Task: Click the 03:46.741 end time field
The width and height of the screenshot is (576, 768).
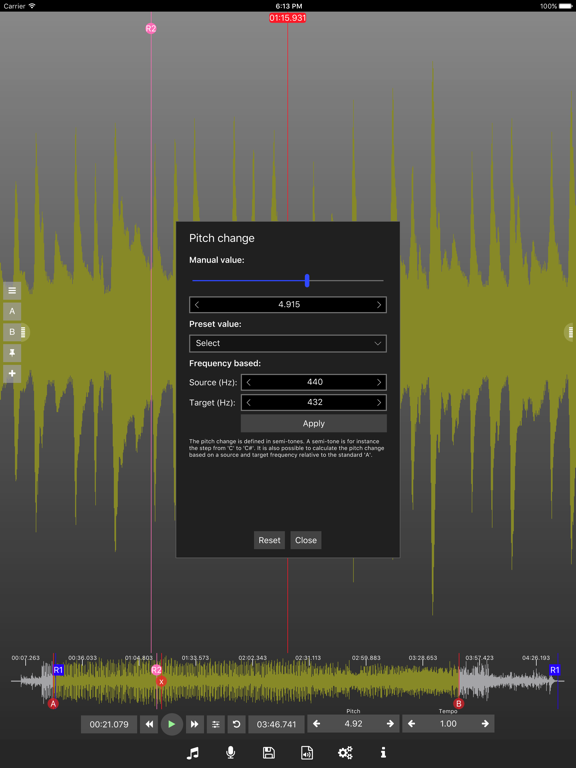Action: tap(277, 724)
